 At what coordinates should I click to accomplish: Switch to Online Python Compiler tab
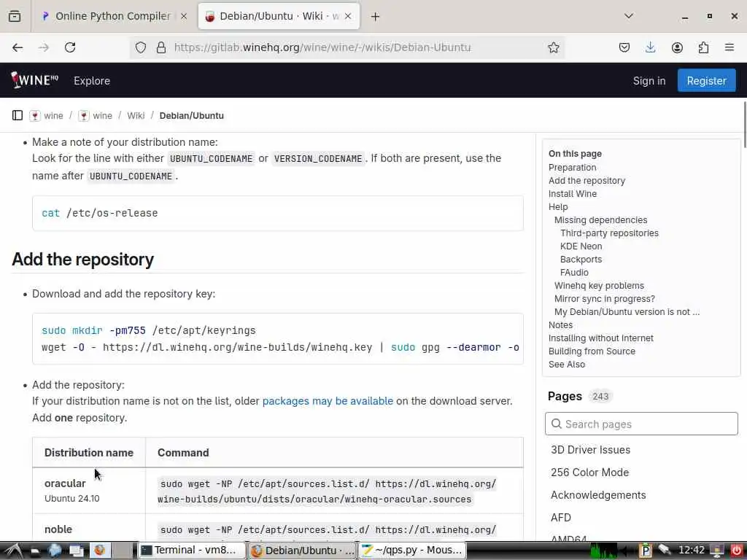click(112, 16)
